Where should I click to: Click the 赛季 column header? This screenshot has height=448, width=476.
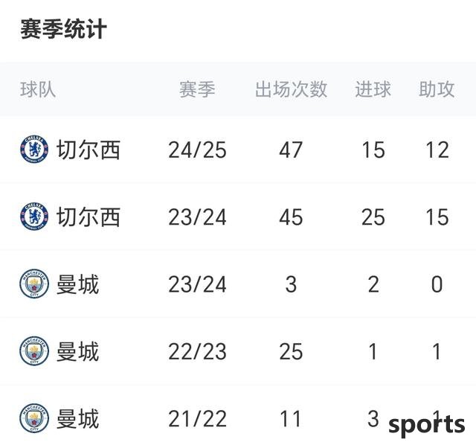[x=197, y=89]
